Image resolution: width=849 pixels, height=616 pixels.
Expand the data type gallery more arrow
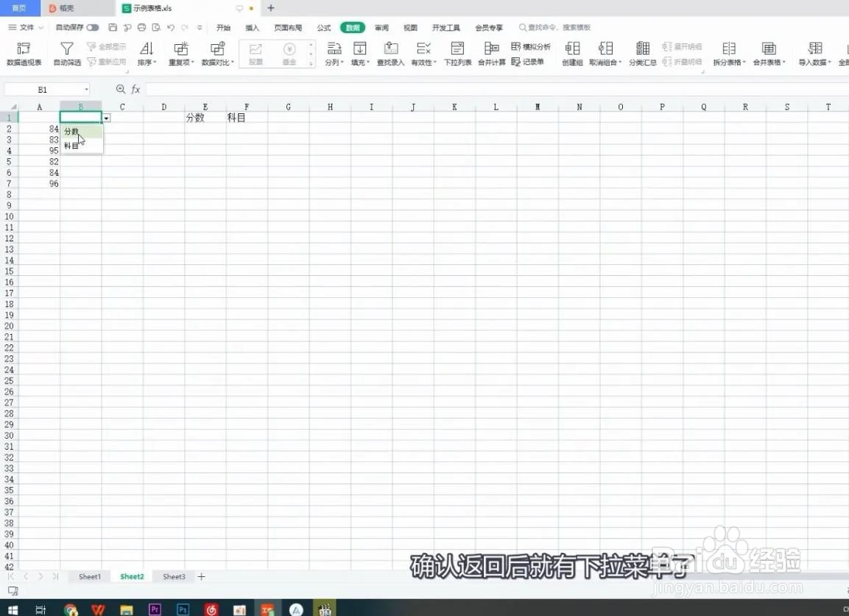point(311,64)
